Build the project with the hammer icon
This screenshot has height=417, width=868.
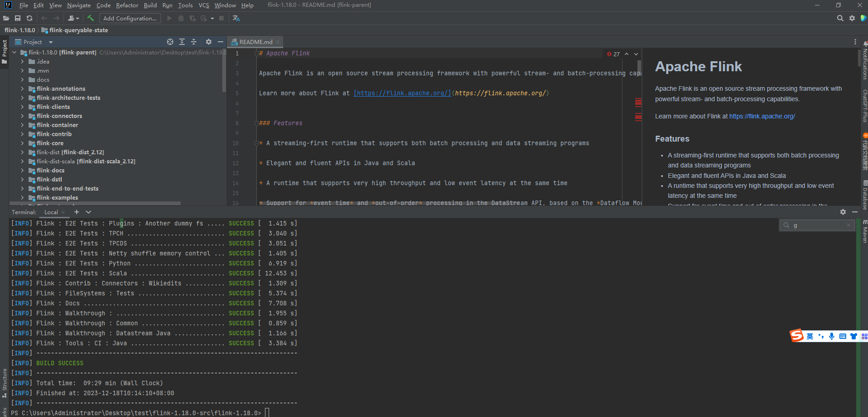pyautogui.click(x=91, y=18)
